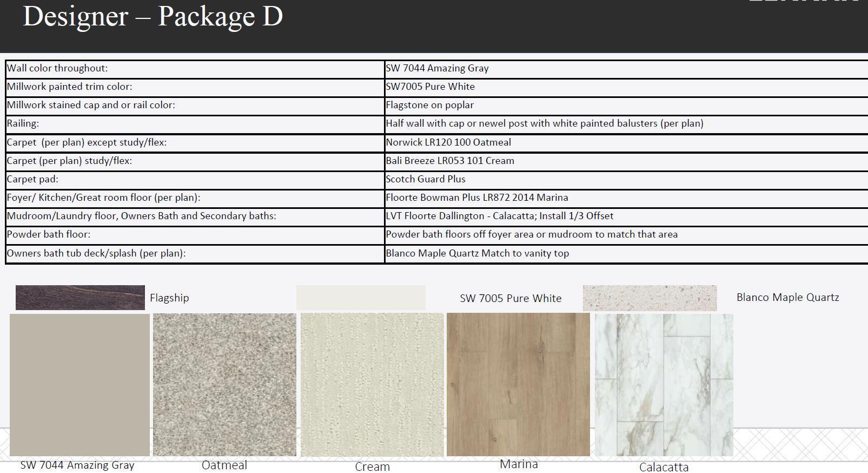Screen dimensions: 868x473
Task: Select 'Carpet (per plan) study/flex:' label
Action: [69, 161]
